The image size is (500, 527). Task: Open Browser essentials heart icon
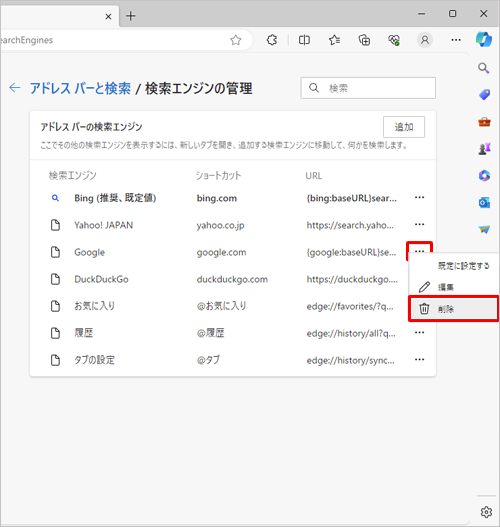[x=394, y=40]
